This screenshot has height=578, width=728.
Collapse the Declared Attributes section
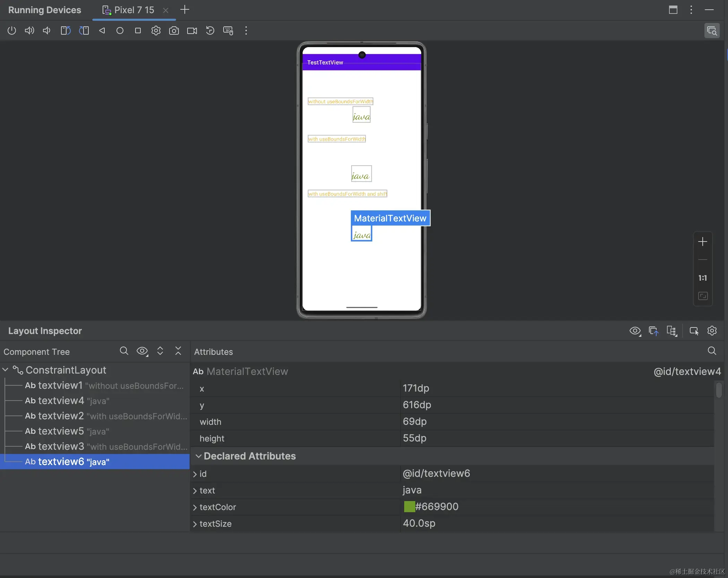tap(198, 456)
